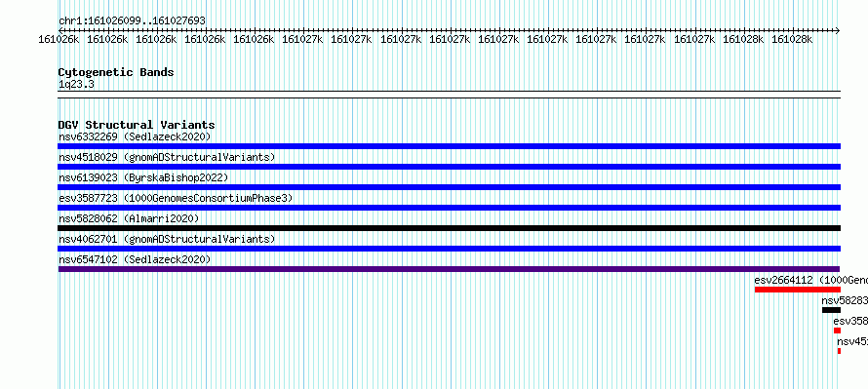Select the nsv5828062 (Almarri2020) label
Viewport: 868px width, 389px height.
(x=129, y=218)
